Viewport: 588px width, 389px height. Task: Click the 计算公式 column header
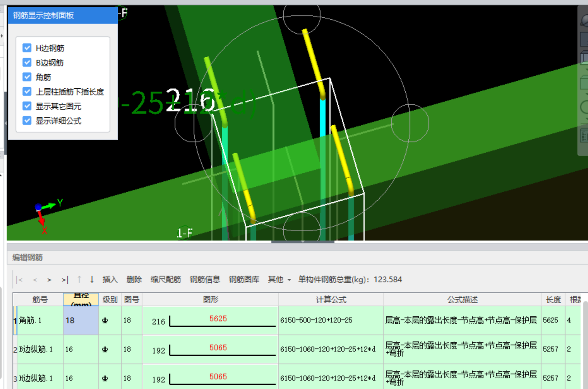[x=331, y=299]
